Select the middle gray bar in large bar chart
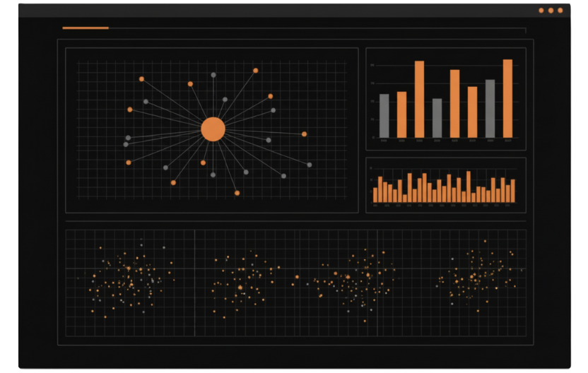This screenshot has height=373, width=588. pos(437,118)
